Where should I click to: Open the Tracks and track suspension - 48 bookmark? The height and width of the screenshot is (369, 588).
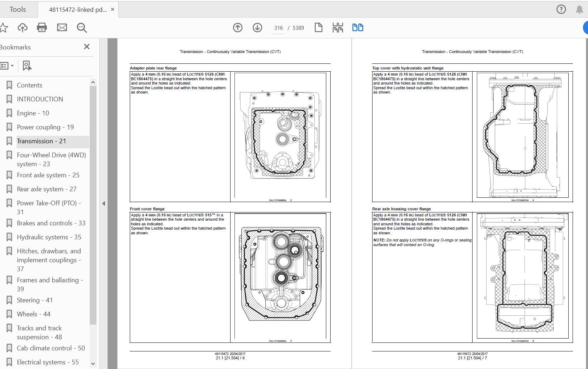39,332
